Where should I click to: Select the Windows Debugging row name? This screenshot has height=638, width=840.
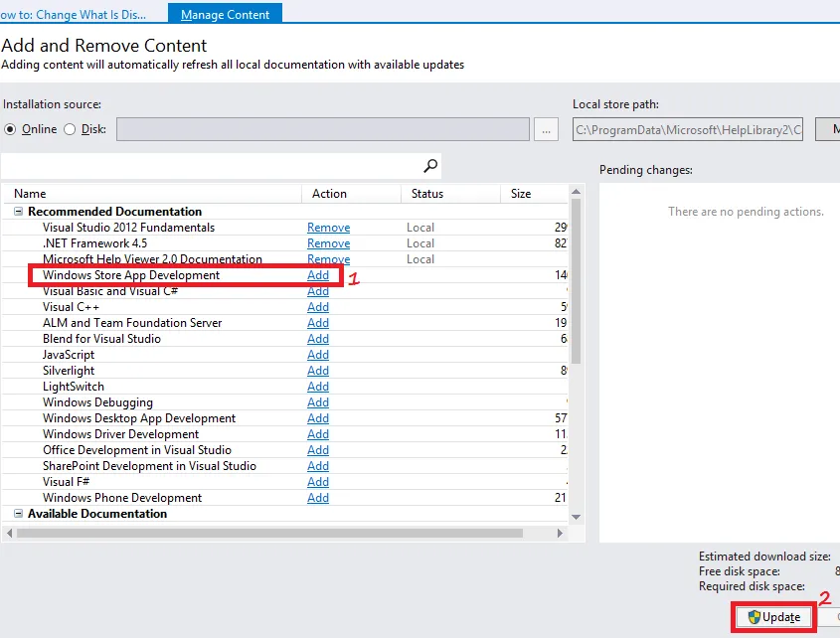coord(97,402)
